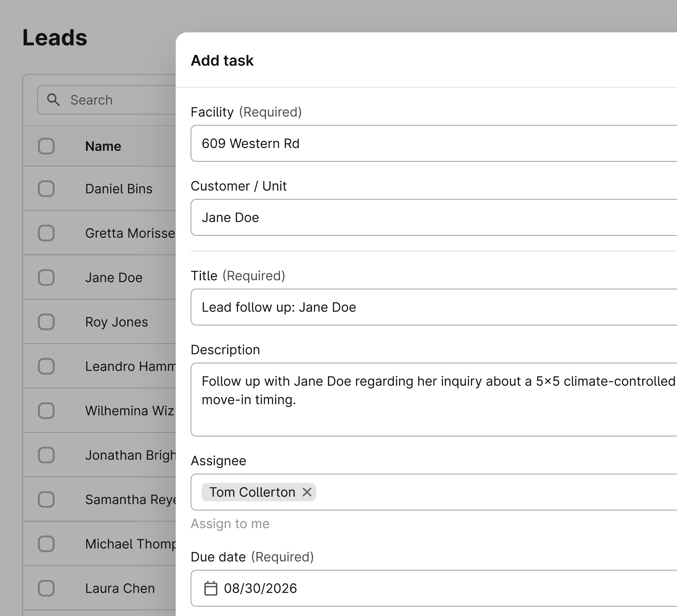The width and height of the screenshot is (677, 616).
Task: Open the Facility field showing 609 Western Rd
Action: point(433,143)
